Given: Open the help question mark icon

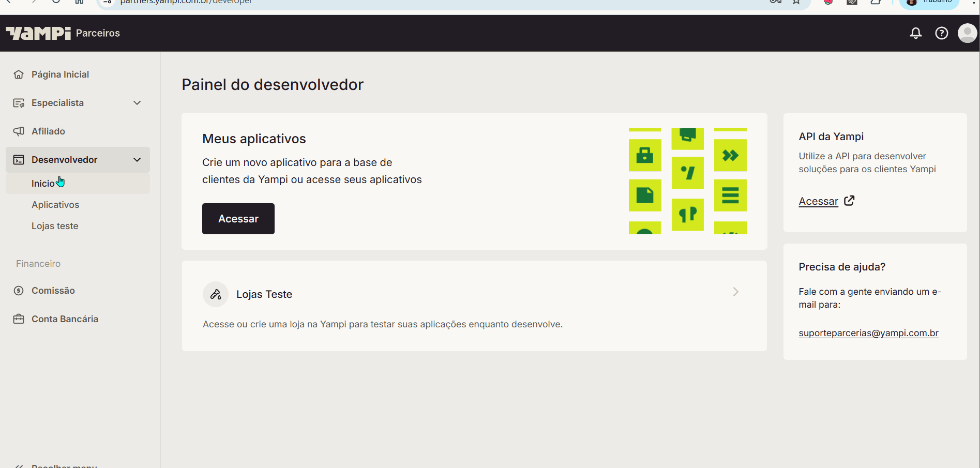Looking at the screenshot, I should [x=941, y=33].
